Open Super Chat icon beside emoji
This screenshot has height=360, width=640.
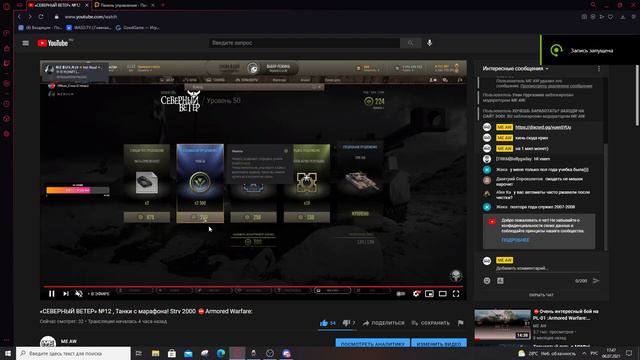point(500,281)
